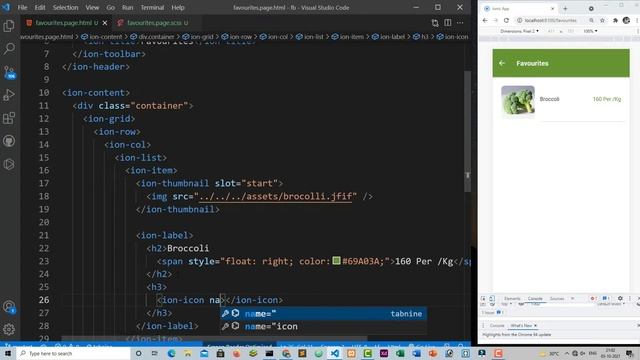Bookmark the page with the star icon
The height and width of the screenshot is (360, 640).
coord(602,20)
